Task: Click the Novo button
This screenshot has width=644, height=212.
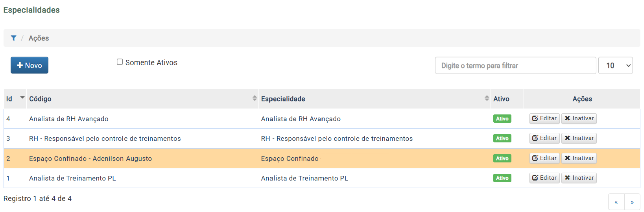Action: pyautogui.click(x=30, y=65)
